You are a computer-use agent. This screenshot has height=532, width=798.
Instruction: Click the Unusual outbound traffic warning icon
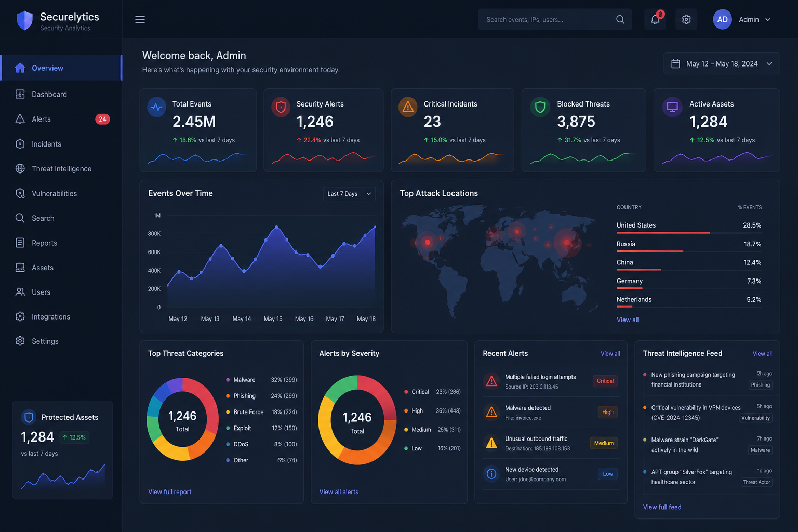click(x=491, y=443)
